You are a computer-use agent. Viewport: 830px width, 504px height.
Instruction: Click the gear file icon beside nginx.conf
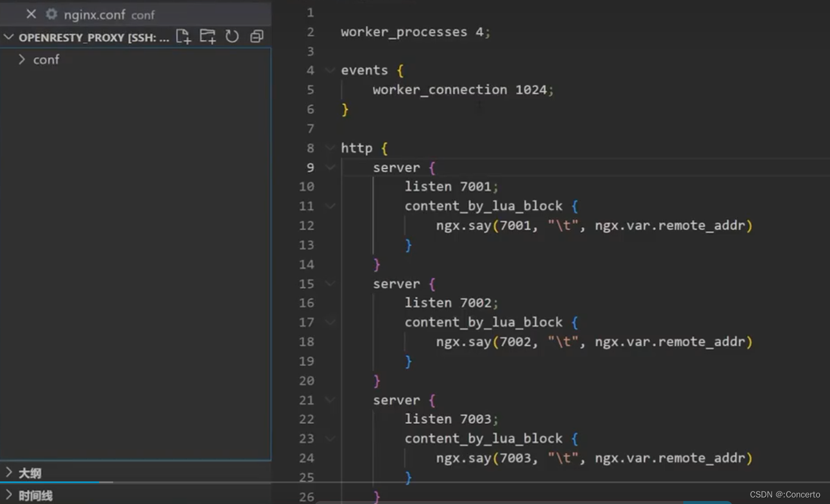pyautogui.click(x=51, y=14)
